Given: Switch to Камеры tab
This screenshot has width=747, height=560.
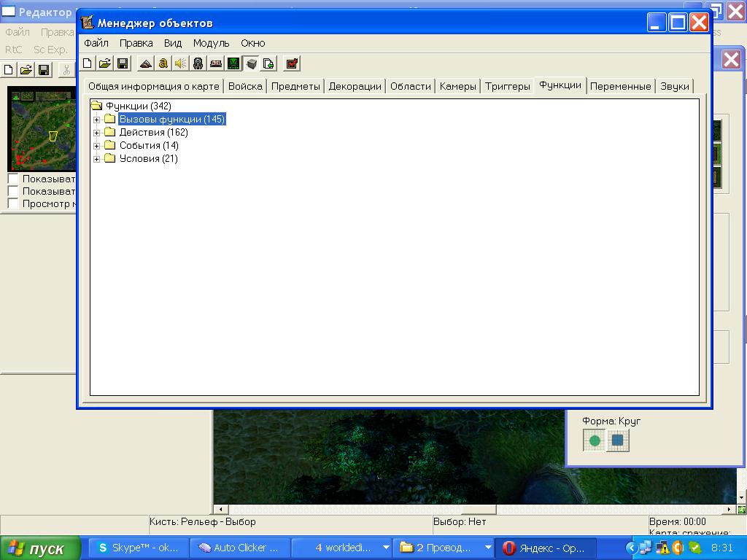Looking at the screenshot, I should tap(458, 86).
